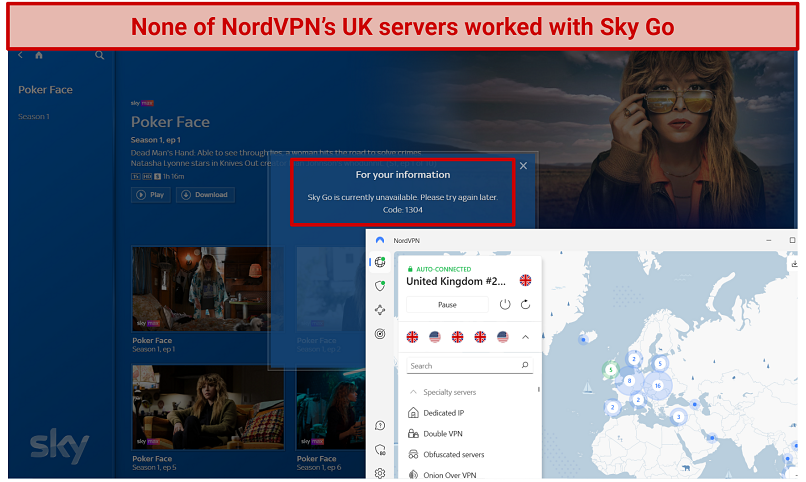806x482 pixels.
Task: Click the AUTO-CONNECTED status text
Action: (443, 269)
